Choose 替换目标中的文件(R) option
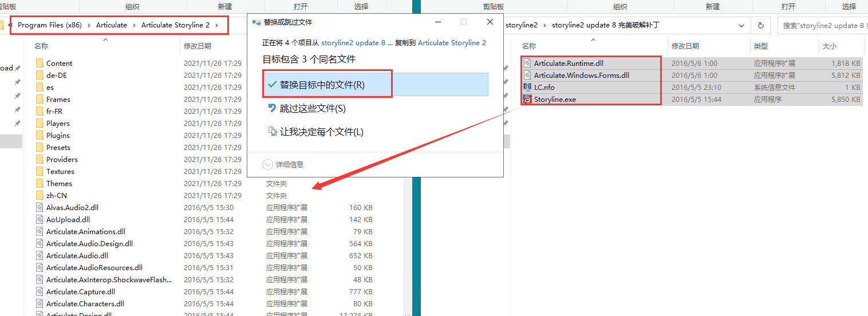 tap(375, 84)
